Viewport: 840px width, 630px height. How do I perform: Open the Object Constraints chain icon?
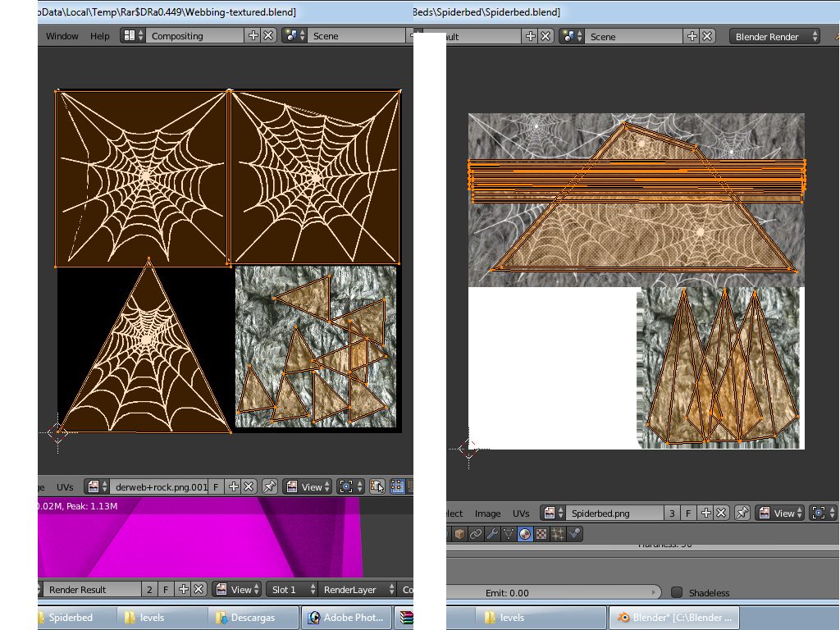(476, 534)
